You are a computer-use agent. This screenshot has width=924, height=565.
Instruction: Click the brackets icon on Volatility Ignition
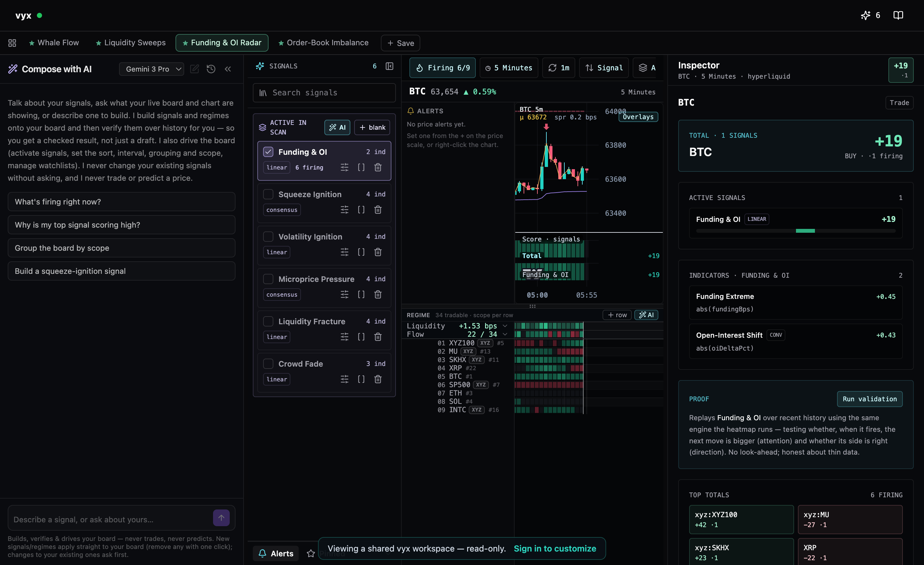[361, 252]
